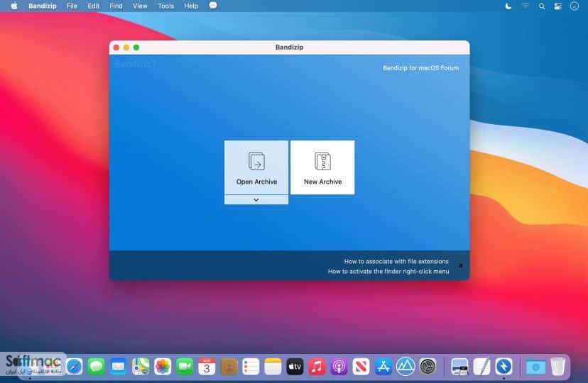Open Reminders from the Dock

[251, 367]
